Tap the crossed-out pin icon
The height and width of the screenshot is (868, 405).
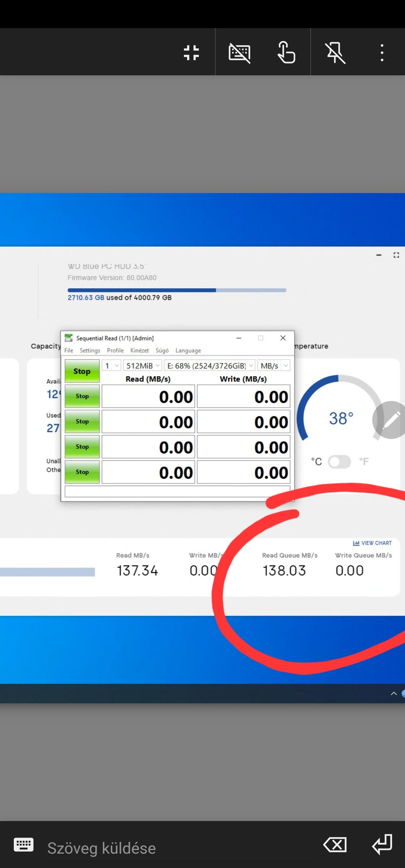click(335, 53)
